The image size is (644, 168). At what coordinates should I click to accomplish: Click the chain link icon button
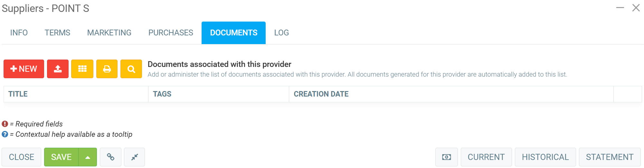pos(110,157)
